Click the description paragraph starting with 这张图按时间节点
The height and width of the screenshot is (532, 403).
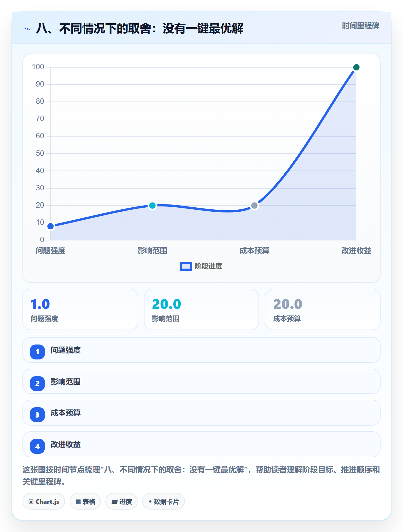tap(201, 476)
